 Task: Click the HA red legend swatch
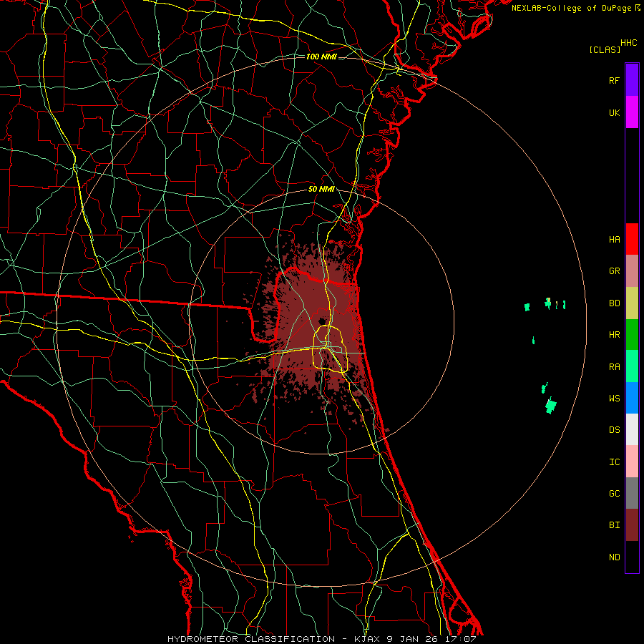632,239
